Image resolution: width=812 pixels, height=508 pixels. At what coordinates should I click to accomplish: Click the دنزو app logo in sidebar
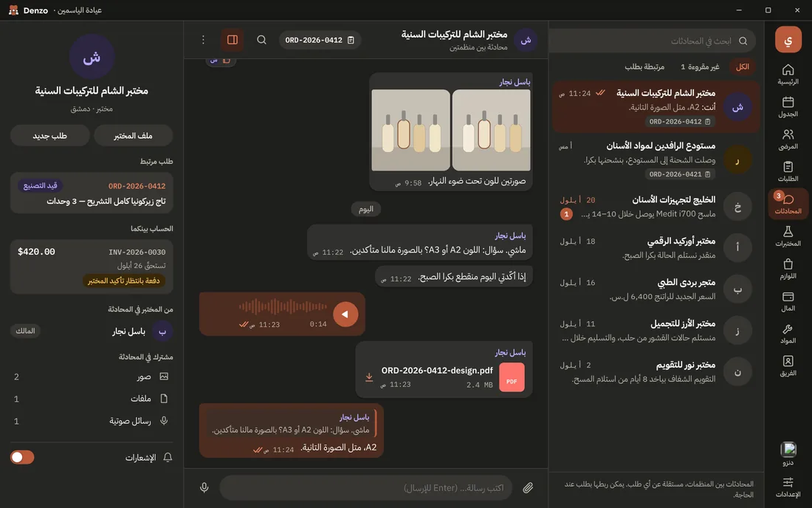[x=788, y=449]
